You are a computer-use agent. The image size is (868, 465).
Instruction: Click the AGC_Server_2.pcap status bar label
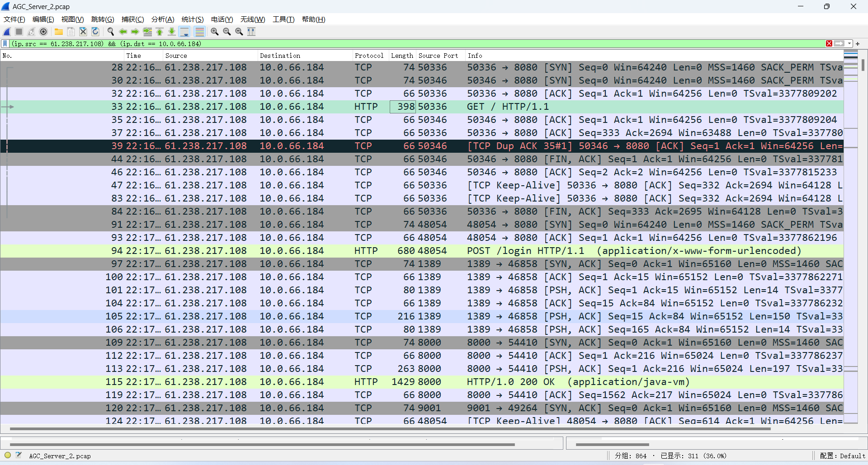click(x=60, y=456)
